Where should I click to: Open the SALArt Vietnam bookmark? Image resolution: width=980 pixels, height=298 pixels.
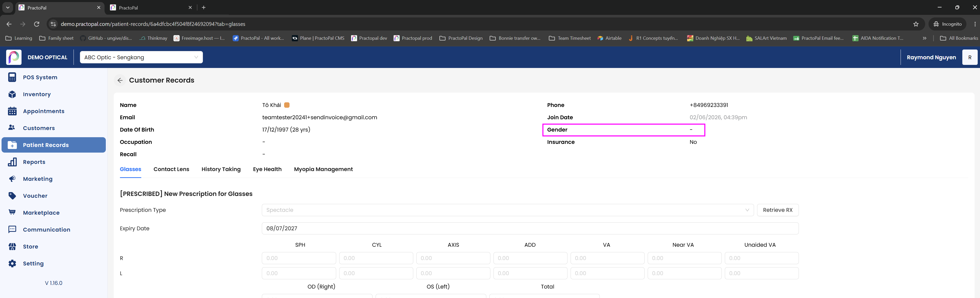coord(766,38)
